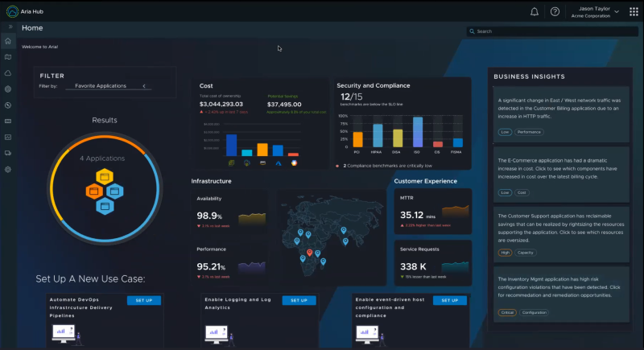The height and width of the screenshot is (350, 644).
Task: Open the MTTR 35.12 mins card
Action: tap(433, 212)
